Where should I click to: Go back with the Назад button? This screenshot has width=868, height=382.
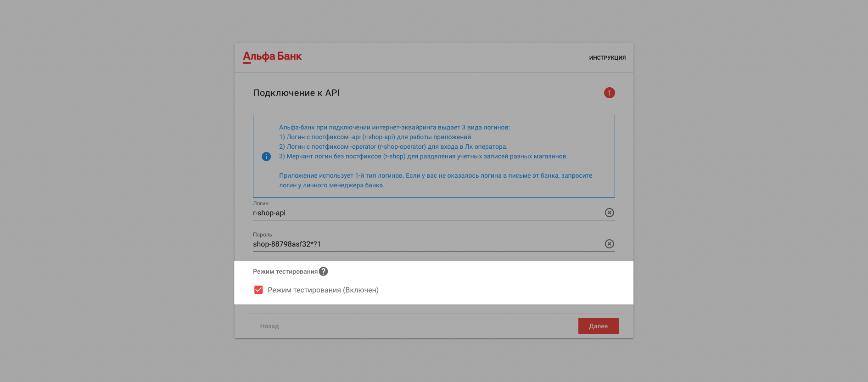coord(269,326)
